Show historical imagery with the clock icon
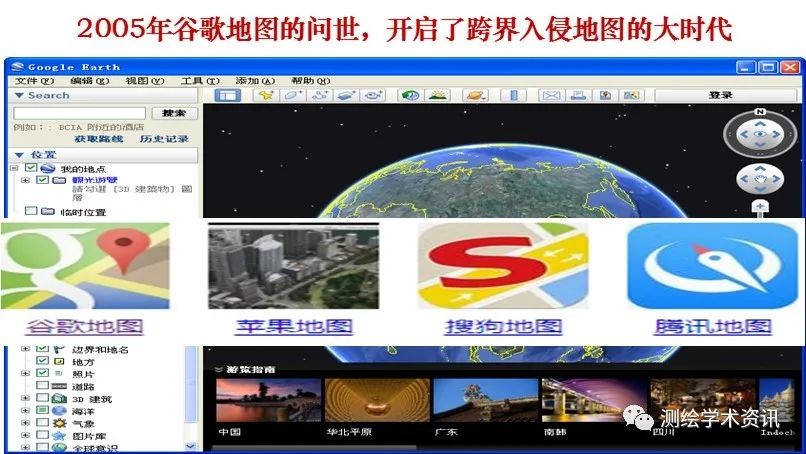This screenshot has height=454, width=806. click(x=410, y=96)
